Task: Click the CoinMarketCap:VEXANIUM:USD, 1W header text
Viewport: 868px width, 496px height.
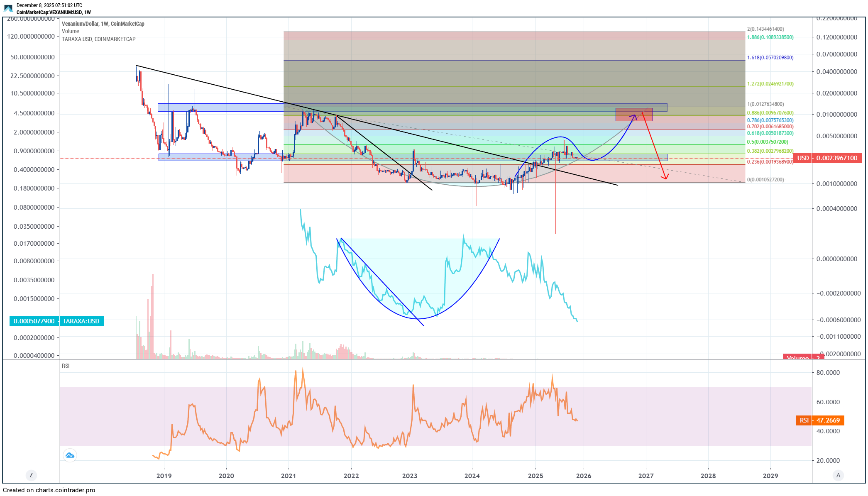Action: [54, 12]
